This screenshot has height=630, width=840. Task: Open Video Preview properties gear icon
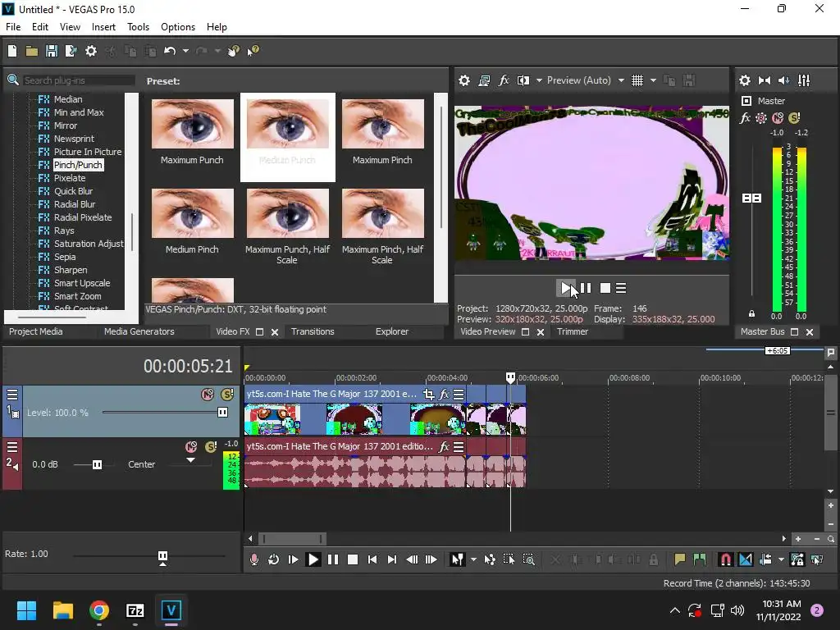click(x=464, y=80)
